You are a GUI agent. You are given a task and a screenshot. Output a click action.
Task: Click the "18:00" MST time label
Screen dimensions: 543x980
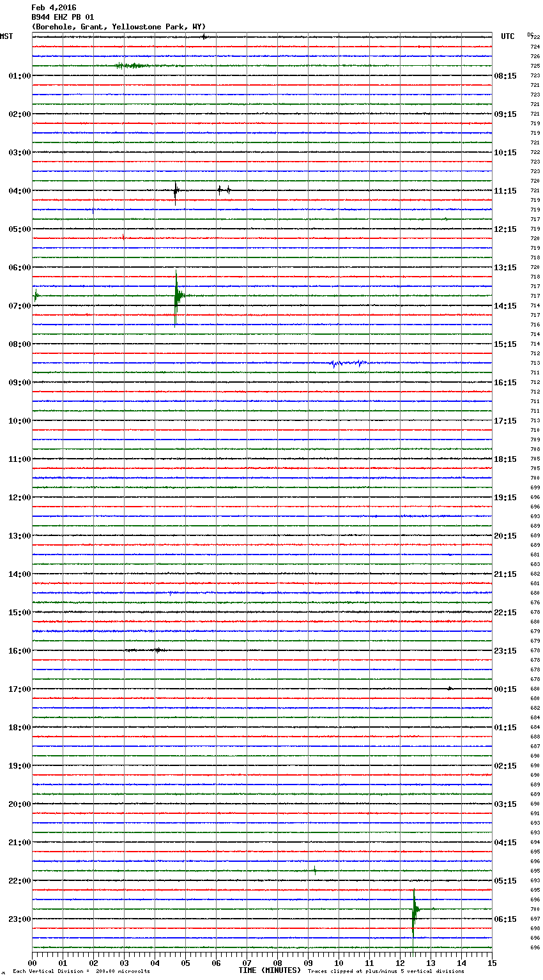(20, 728)
